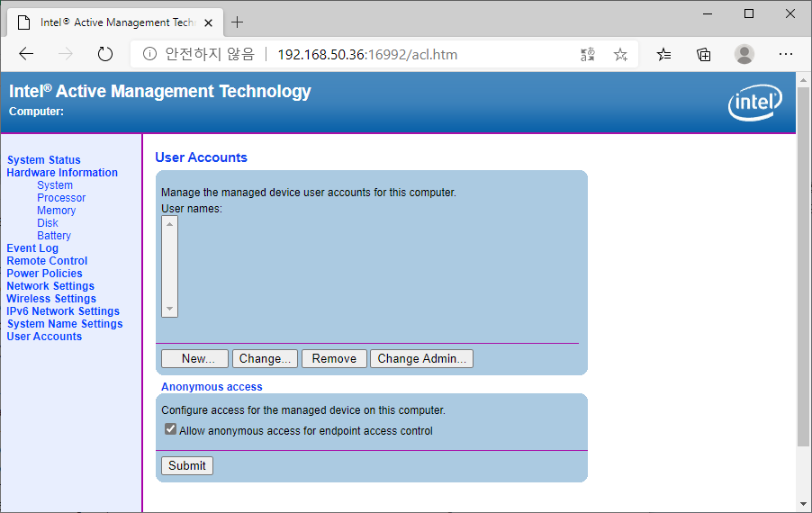
Task: Open the browser settings and more menu
Action: [786, 54]
